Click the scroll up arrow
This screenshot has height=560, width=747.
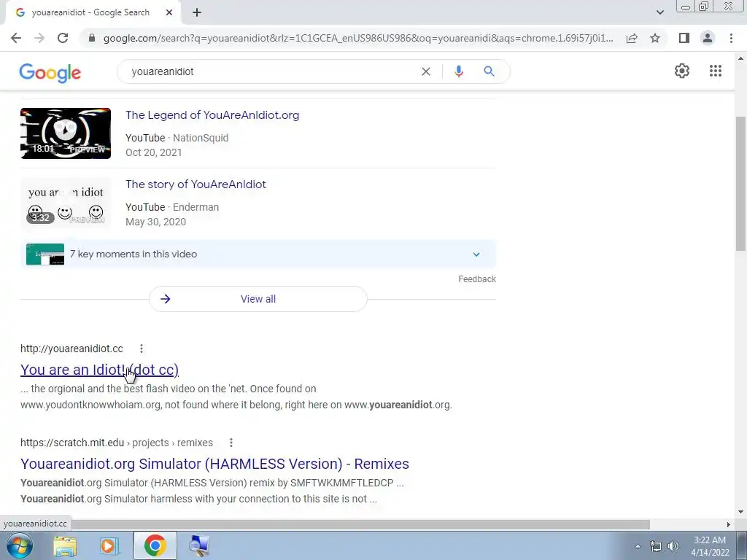(741, 58)
